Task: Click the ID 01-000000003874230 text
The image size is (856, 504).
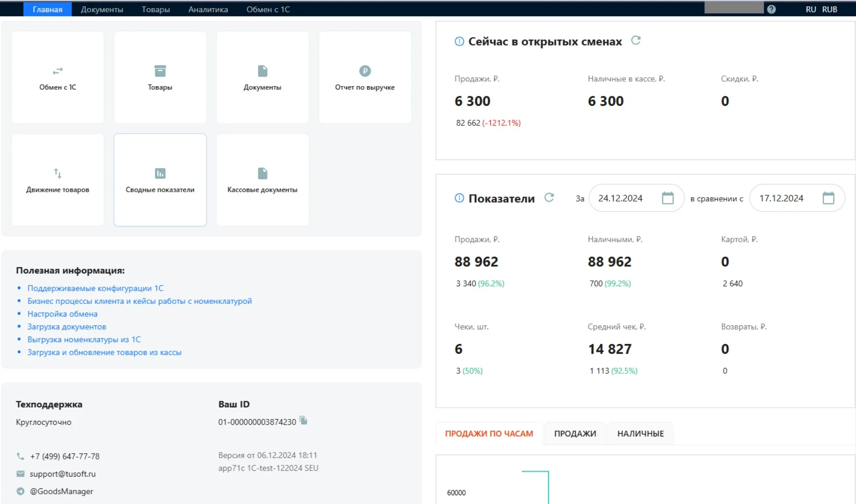Action: [x=257, y=422]
